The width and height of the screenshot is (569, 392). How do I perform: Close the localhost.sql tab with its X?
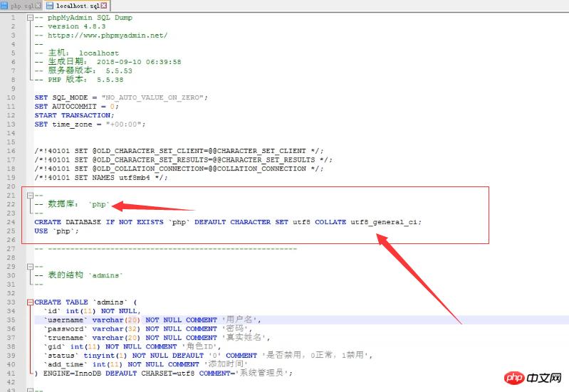(104, 6)
